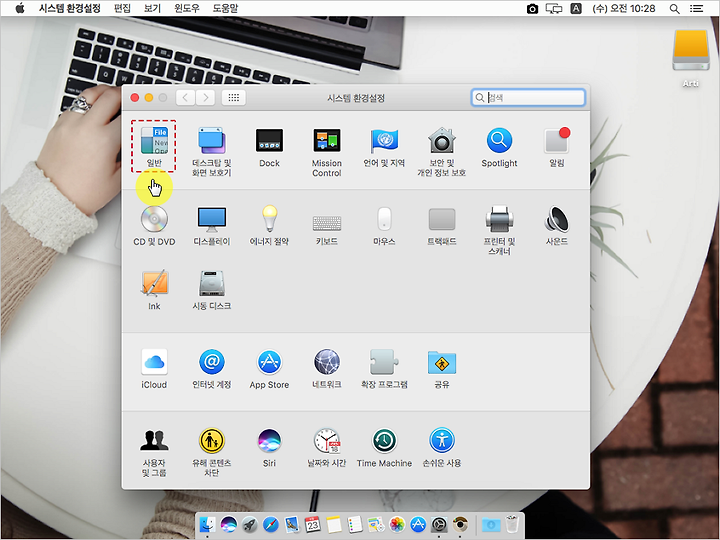This screenshot has width=720, height=540.
Task: Open 보안 및 개인 정보 보호 pane
Action: [x=441, y=152]
